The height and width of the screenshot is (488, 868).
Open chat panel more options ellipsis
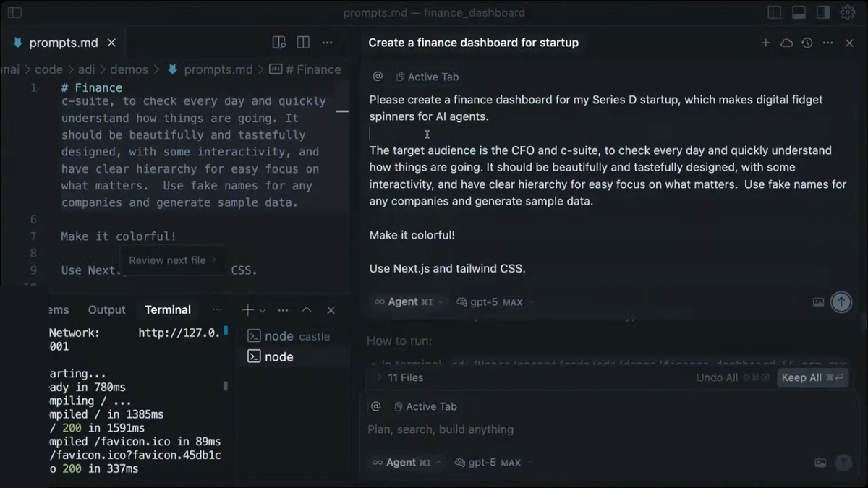coord(828,43)
